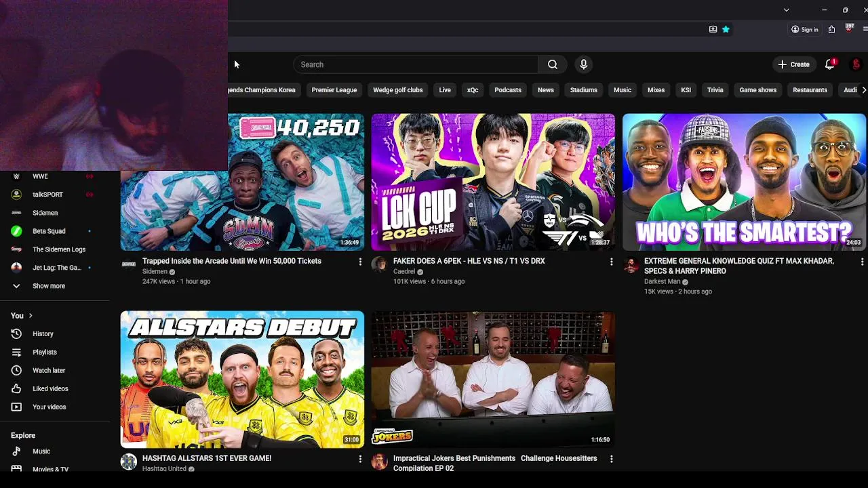Open the browser hamburger application menu
The width and height of the screenshot is (868, 488).
click(x=865, y=29)
